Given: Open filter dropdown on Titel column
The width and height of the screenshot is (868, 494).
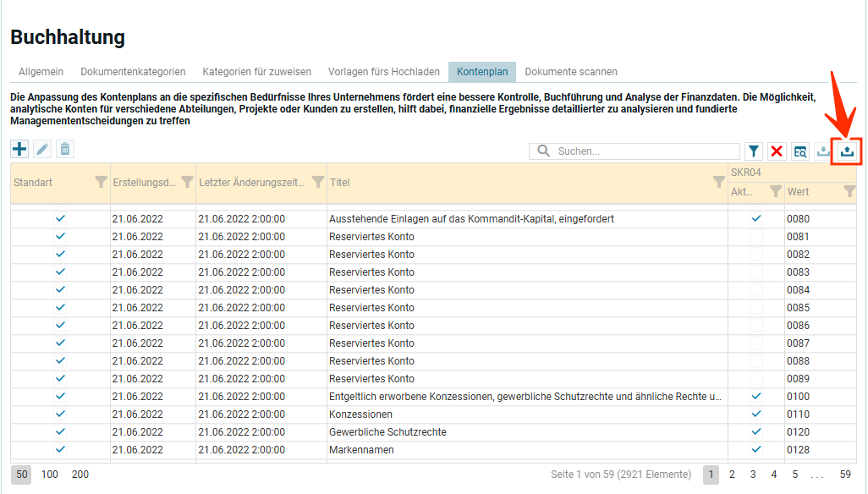Looking at the screenshot, I should [x=719, y=182].
